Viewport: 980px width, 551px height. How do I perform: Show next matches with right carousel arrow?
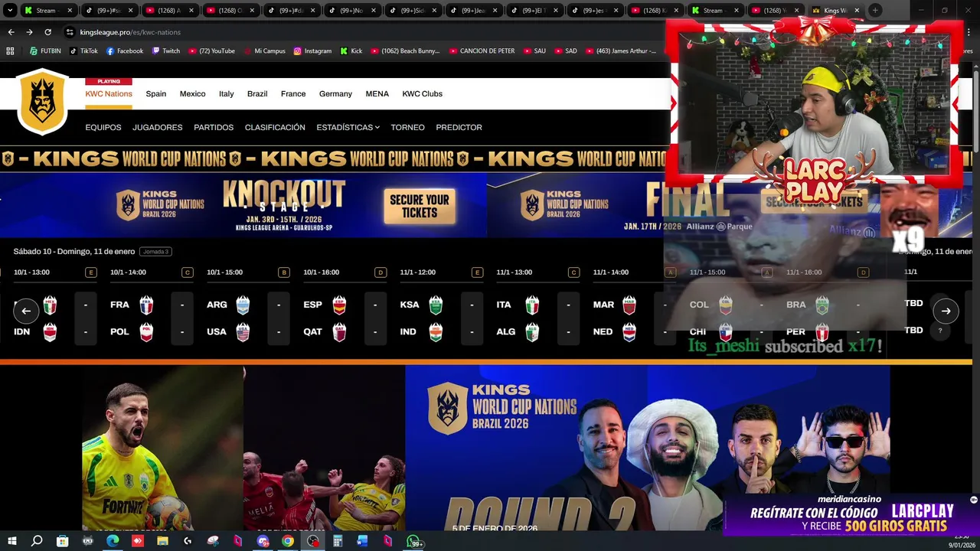(946, 311)
